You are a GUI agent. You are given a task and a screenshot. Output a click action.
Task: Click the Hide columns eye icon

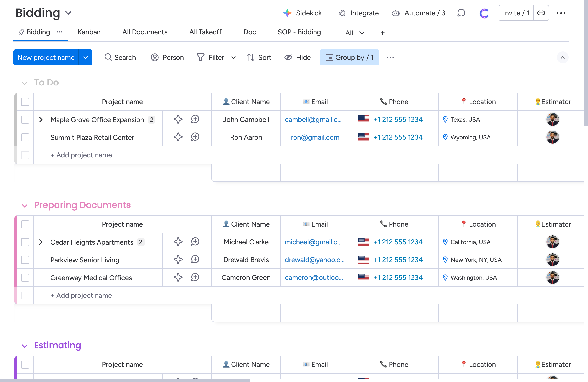click(288, 57)
